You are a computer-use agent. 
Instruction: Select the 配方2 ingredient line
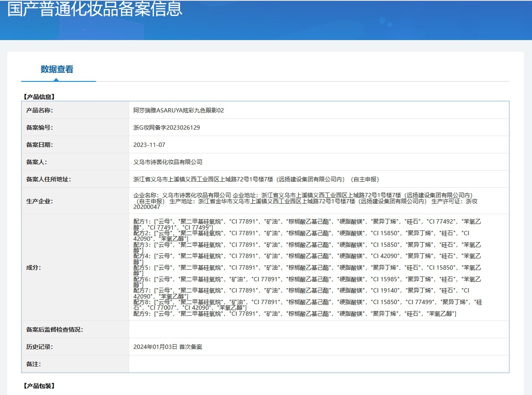[x=301, y=236]
